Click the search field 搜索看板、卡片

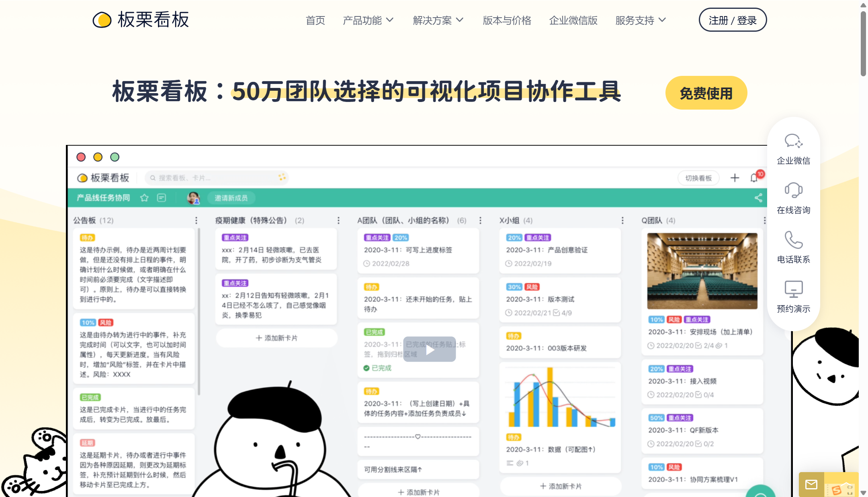[216, 177]
